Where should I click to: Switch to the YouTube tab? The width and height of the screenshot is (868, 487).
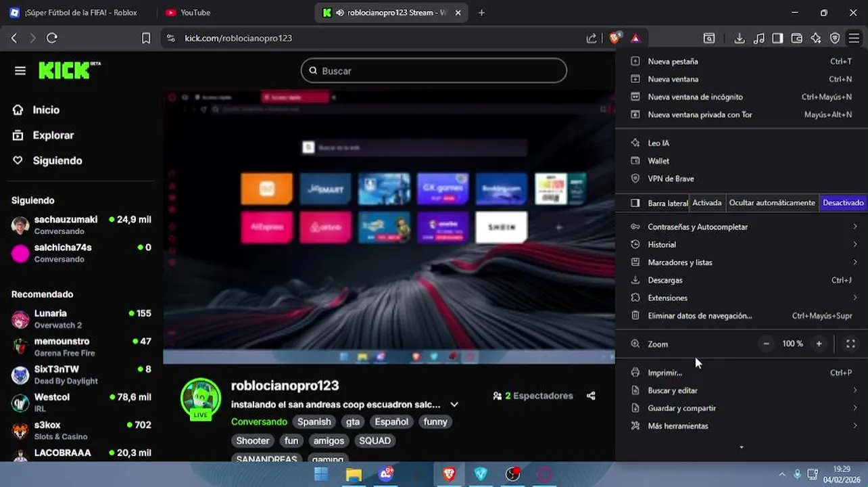233,12
